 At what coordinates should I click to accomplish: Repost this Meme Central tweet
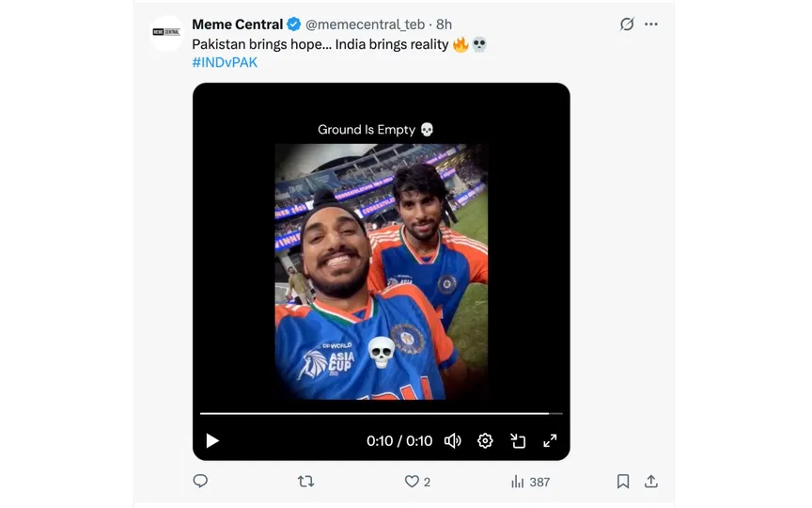click(x=305, y=481)
